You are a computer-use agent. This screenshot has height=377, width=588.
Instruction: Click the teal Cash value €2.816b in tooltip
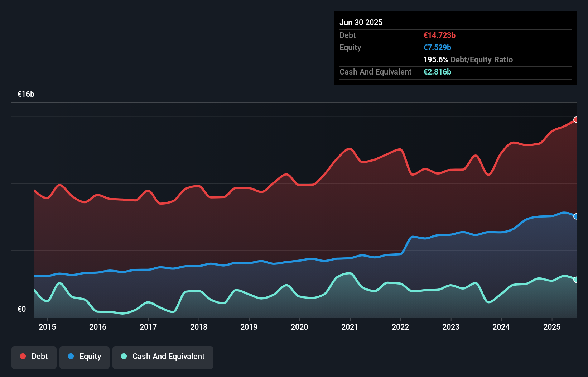click(437, 72)
